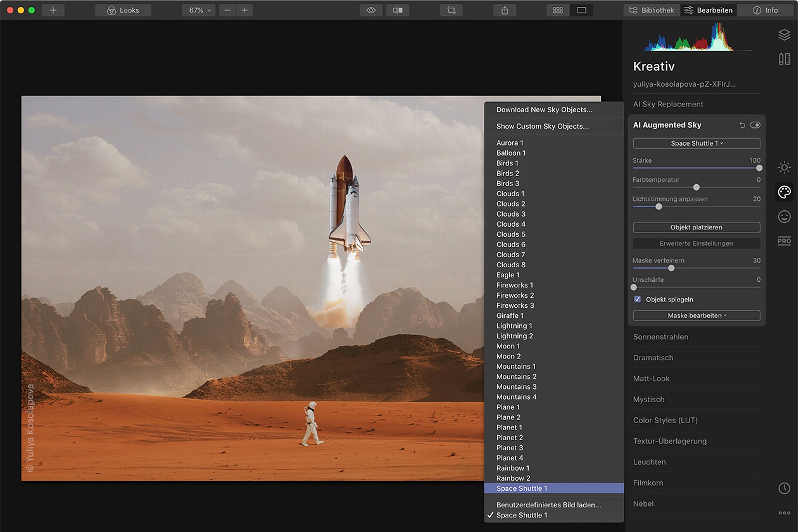Click the share/export icon
This screenshot has width=798, height=532.
(x=505, y=10)
